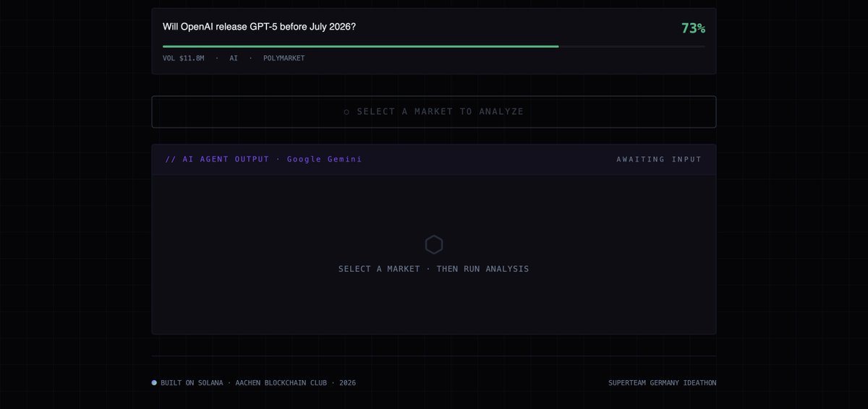Click the Select a Market to Analyze button

[434, 111]
